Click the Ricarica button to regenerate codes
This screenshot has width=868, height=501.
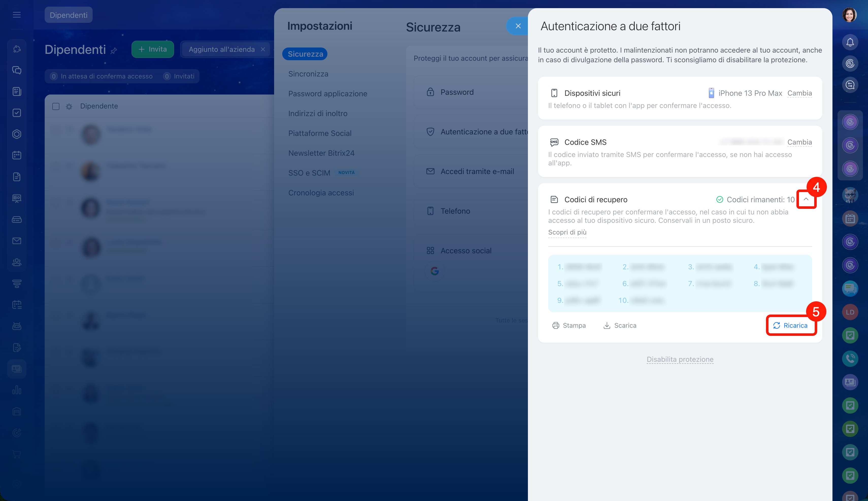pos(790,325)
